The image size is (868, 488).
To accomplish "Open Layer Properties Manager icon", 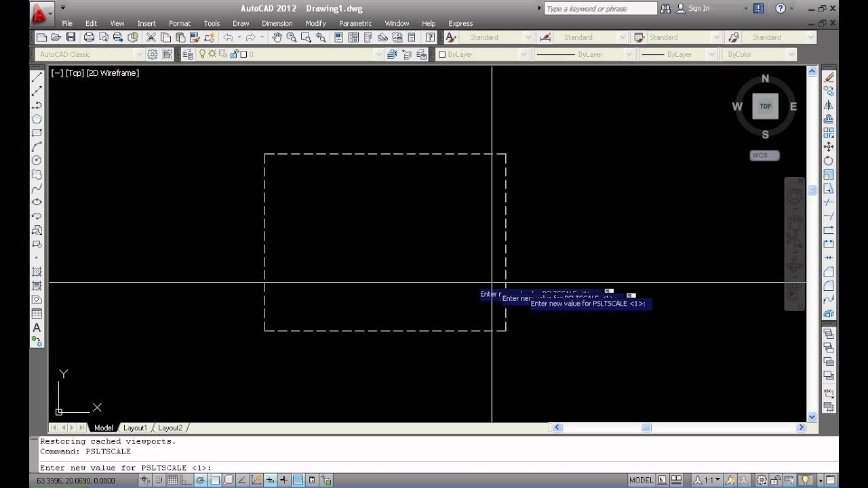I will [x=188, y=54].
